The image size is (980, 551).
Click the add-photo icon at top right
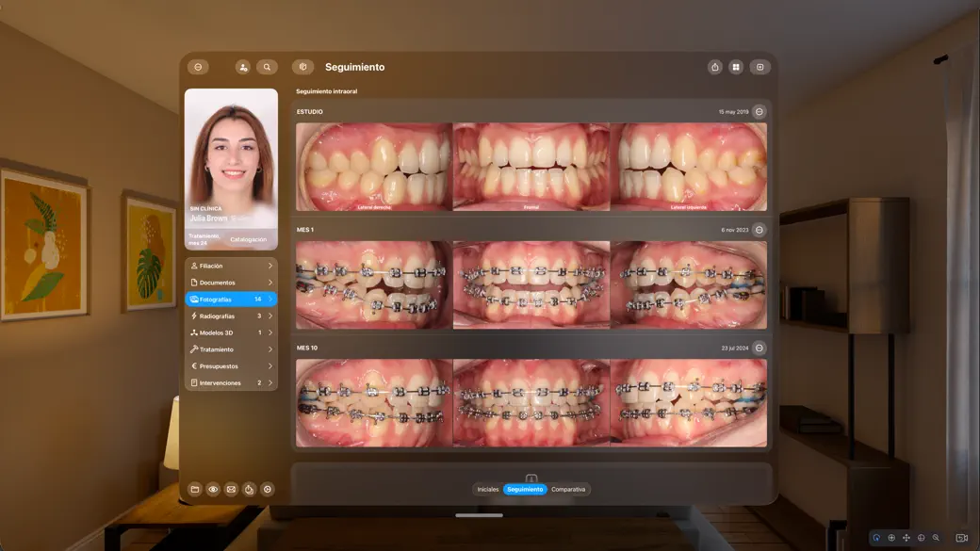click(759, 67)
